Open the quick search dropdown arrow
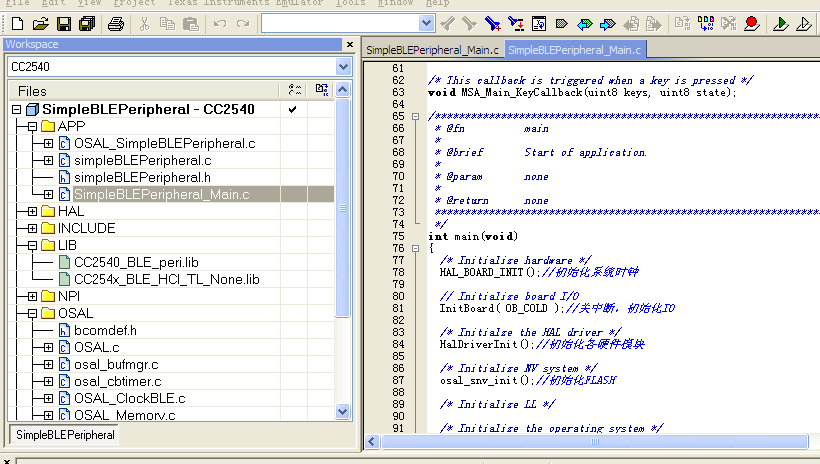This screenshot has height=464, width=820. pos(426,23)
